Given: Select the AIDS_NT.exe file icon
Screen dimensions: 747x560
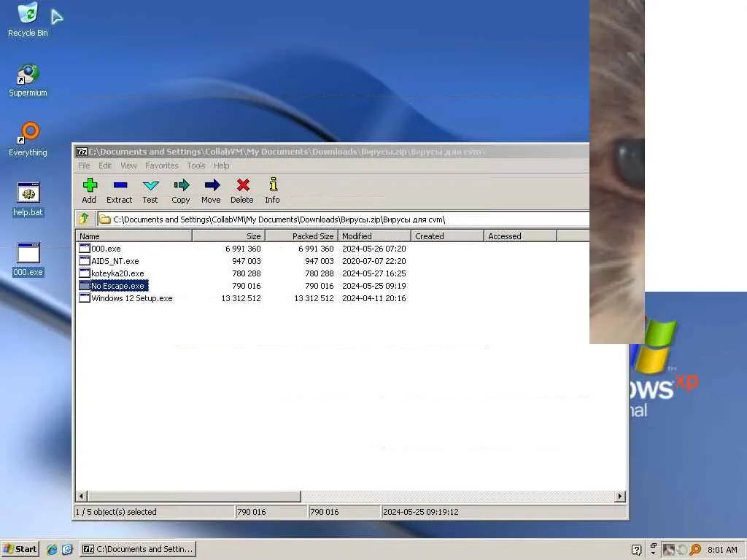Looking at the screenshot, I should coord(85,260).
